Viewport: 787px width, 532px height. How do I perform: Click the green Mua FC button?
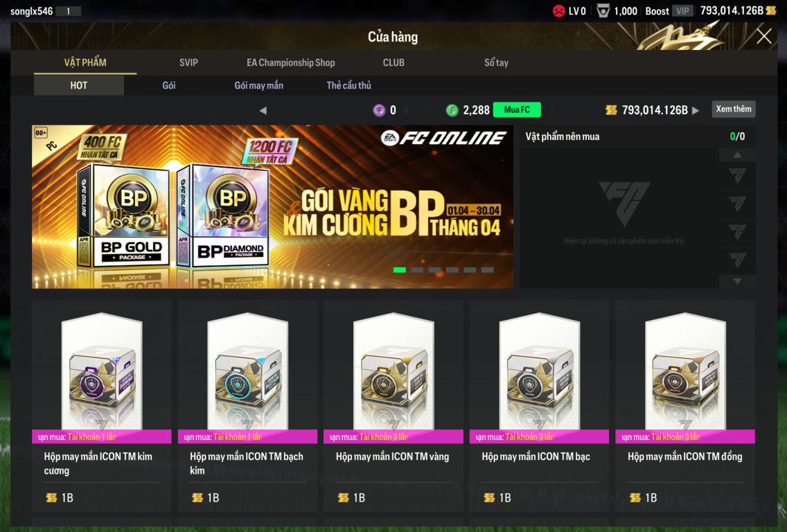(517, 110)
